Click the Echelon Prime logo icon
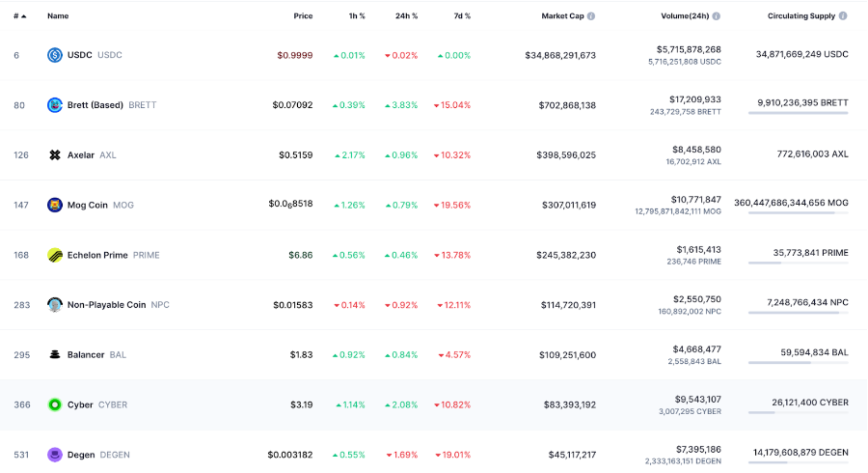Viewport: 868px width, 473px height. tap(54, 255)
